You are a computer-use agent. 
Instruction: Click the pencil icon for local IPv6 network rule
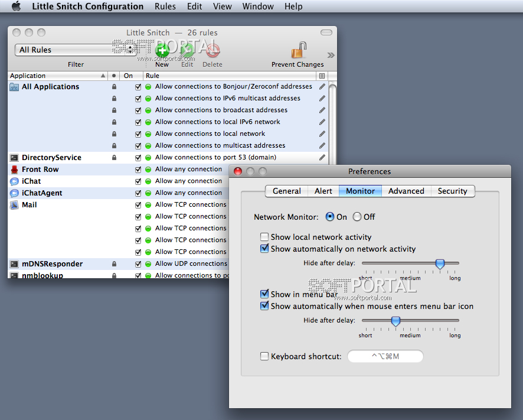pyautogui.click(x=322, y=122)
